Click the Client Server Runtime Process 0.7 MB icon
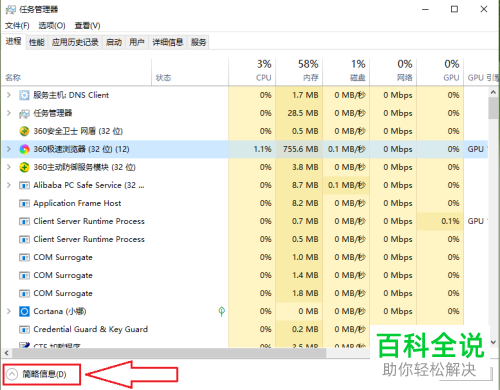This screenshot has width=500, height=390. (x=24, y=221)
